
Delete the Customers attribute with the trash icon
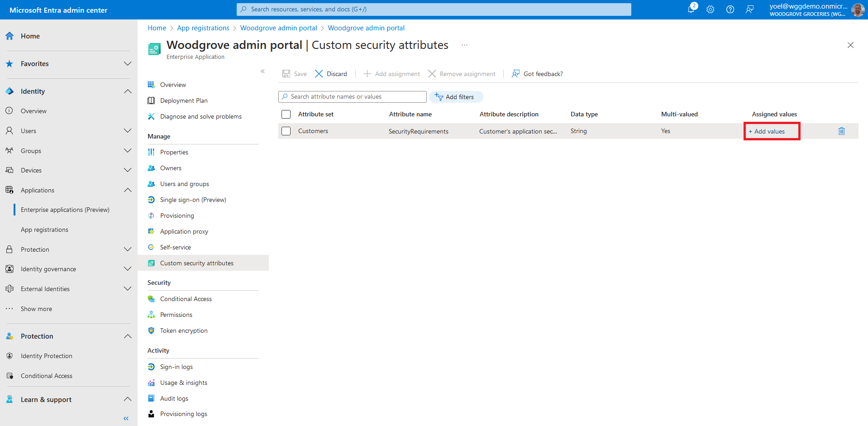841,131
